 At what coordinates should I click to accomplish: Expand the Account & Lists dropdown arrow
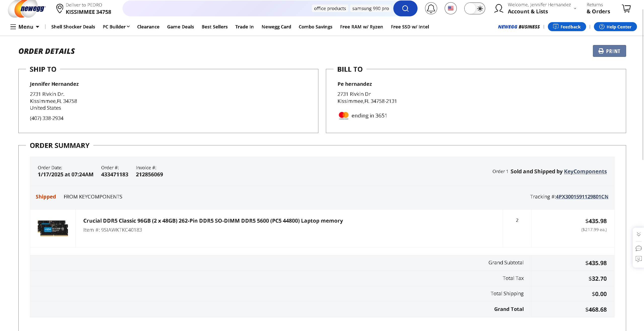click(575, 9)
